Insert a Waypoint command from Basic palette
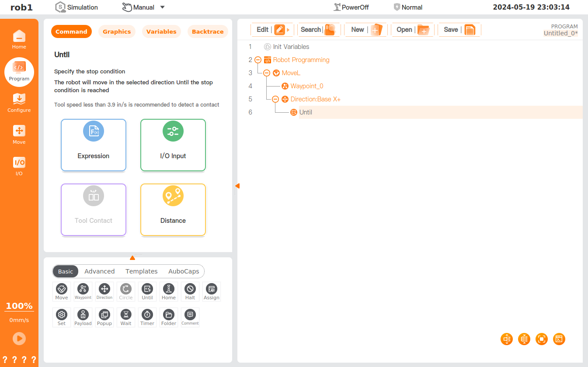Viewport: 588px width, 367px height. coord(83,291)
